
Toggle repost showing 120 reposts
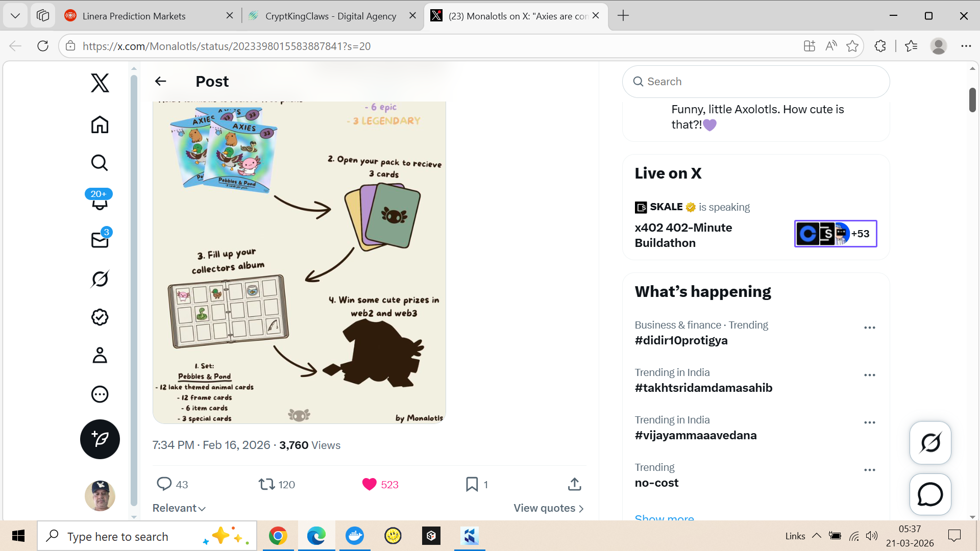pyautogui.click(x=266, y=484)
